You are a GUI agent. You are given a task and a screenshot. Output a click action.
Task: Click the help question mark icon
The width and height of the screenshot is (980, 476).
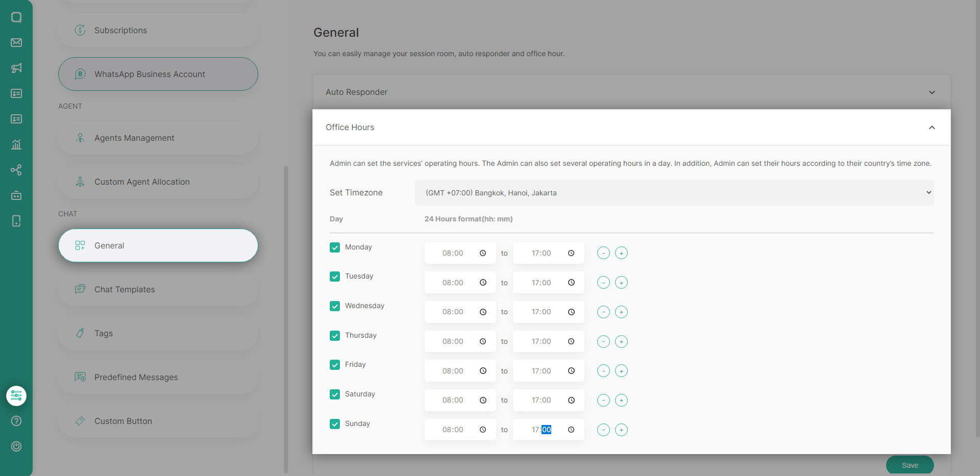pos(16,421)
